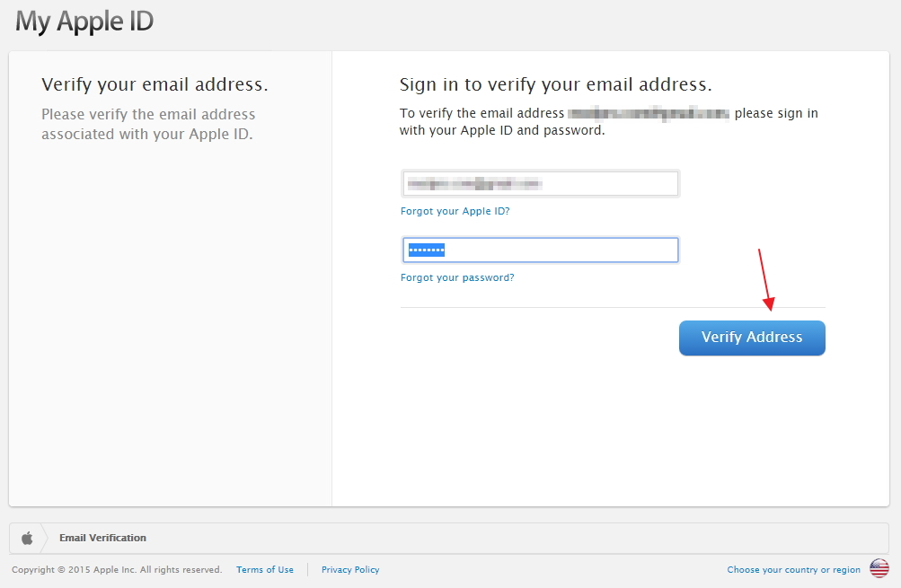Focus the password input field
The image size is (901, 588).
click(x=540, y=250)
